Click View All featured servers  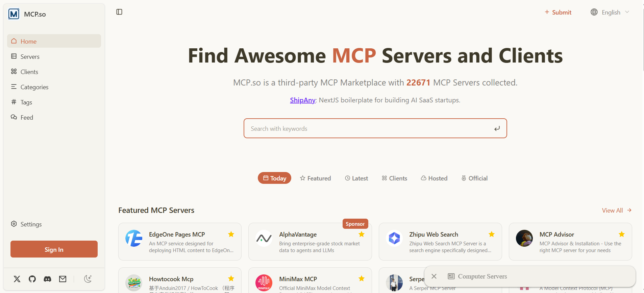coord(617,210)
